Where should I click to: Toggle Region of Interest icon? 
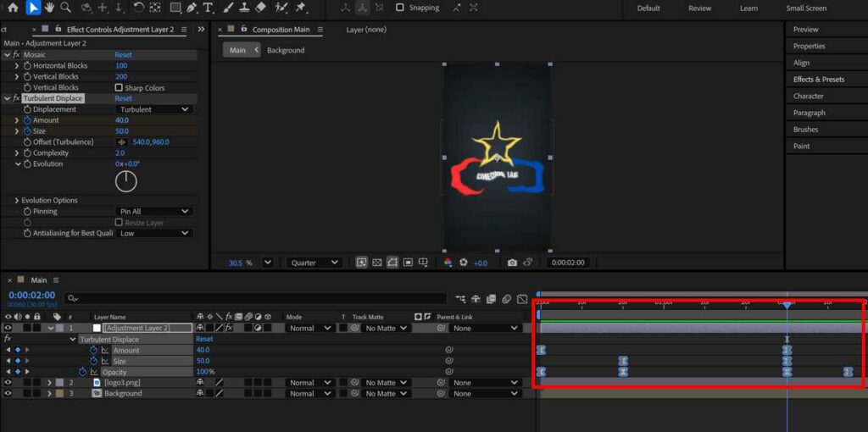(x=408, y=263)
